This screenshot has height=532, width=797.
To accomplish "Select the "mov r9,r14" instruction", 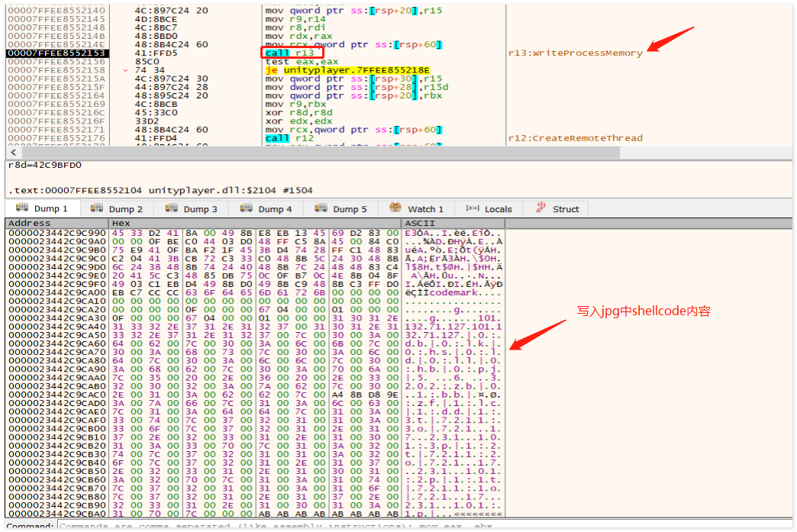I will pos(296,19).
